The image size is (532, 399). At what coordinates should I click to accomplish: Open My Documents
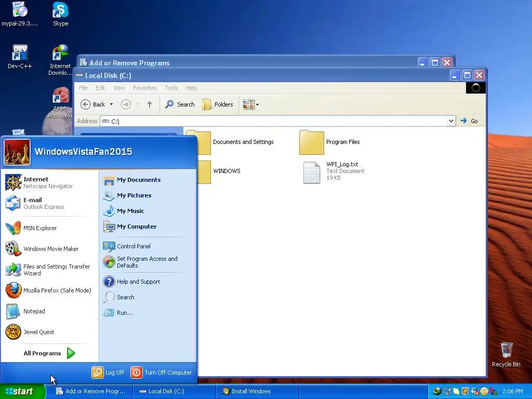132,180
